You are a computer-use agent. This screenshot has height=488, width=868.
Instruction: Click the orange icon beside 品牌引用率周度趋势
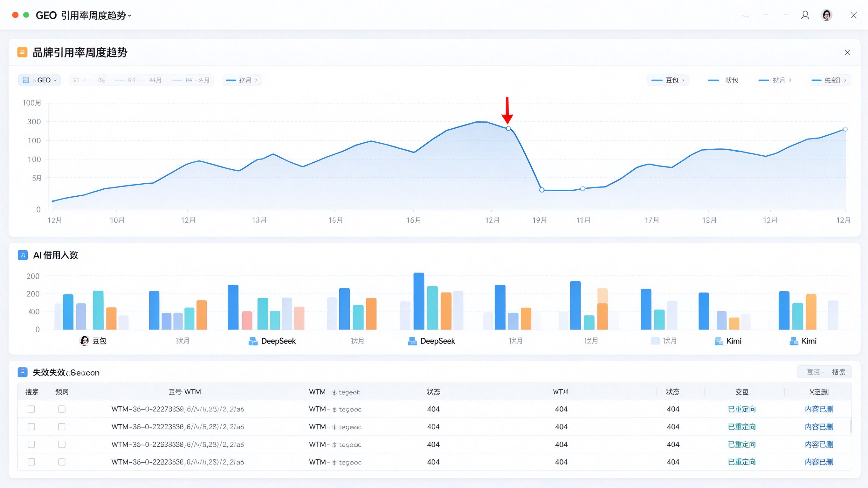point(22,52)
